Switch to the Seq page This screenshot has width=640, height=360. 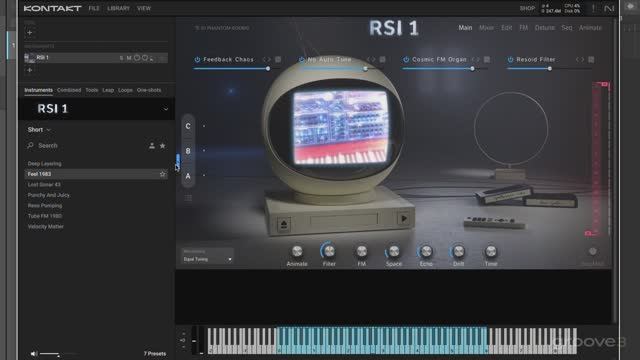[x=567, y=28]
